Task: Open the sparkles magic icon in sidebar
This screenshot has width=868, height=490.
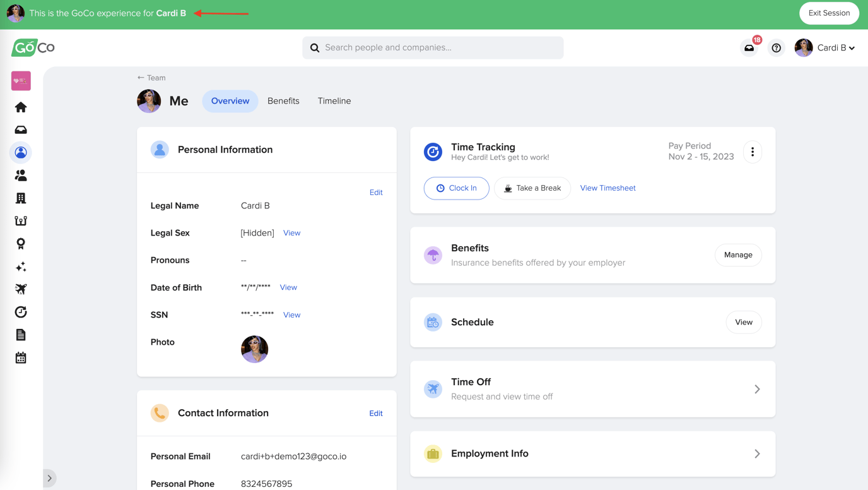Action: [20, 266]
